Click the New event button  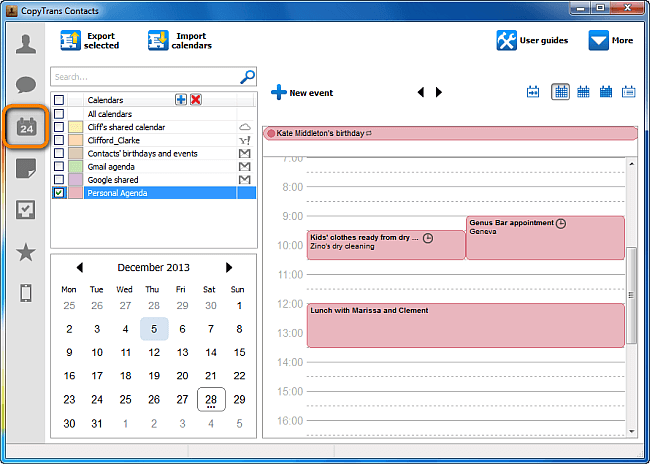click(x=301, y=93)
